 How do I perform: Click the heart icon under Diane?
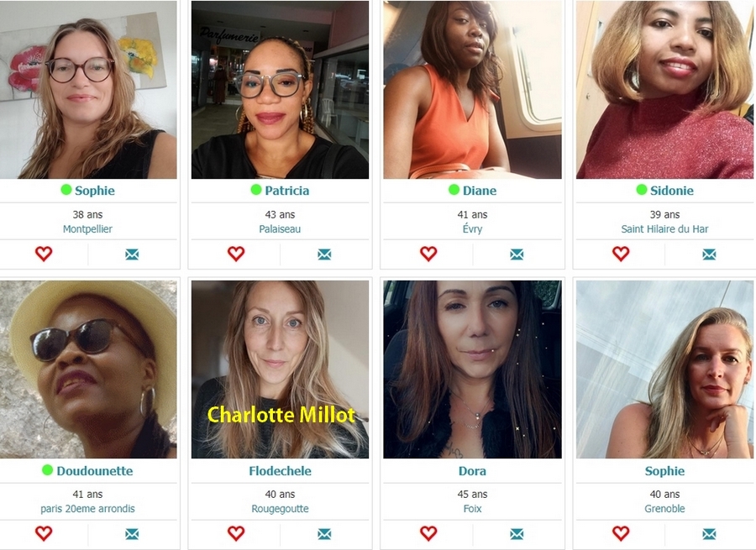428,254
